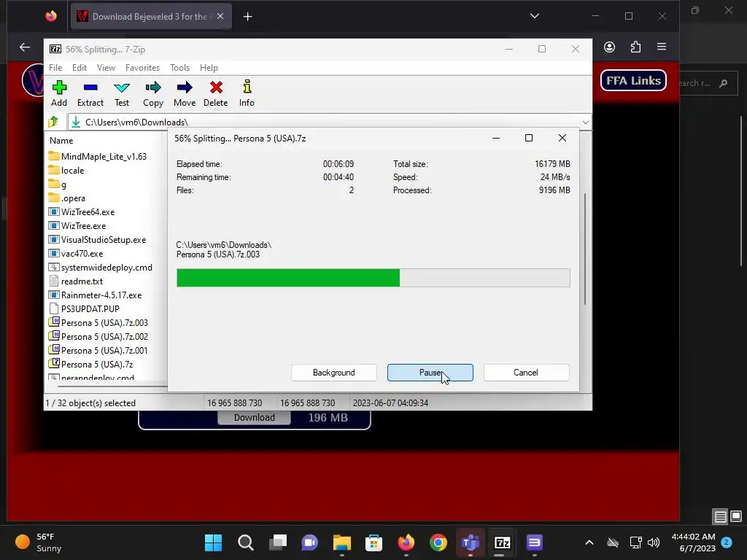Image resolution: width=747 pixels, height=560 pixels.
Task: Select Persona 5 (USA).7z.002 file
Action: (x=98, y=336)
